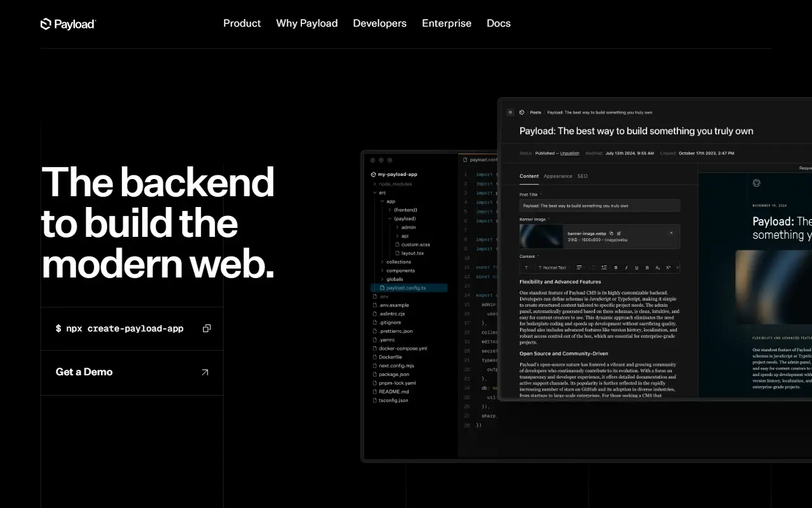Copy the banner-image.webp file name
The height and width of the screenshot is (508, 812).
click(x=612, y=233)
